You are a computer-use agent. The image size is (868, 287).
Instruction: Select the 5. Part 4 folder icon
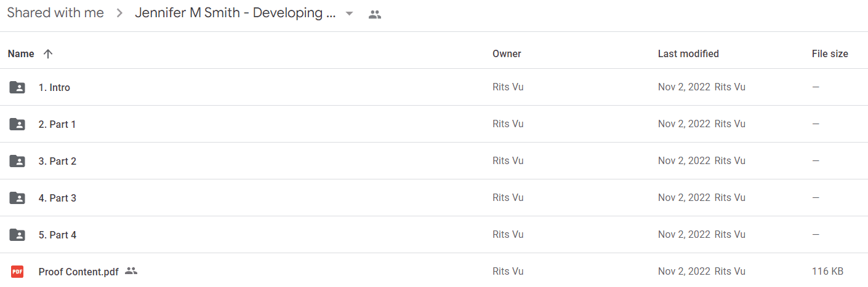pyautogui.click(x=17, y=235)
